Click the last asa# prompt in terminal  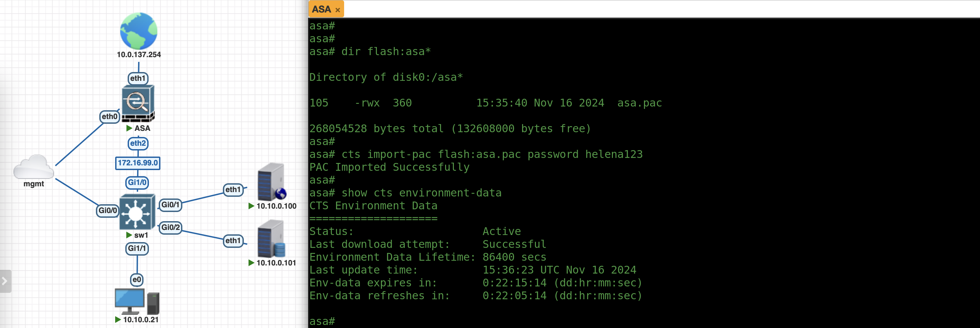click(322, 321)
